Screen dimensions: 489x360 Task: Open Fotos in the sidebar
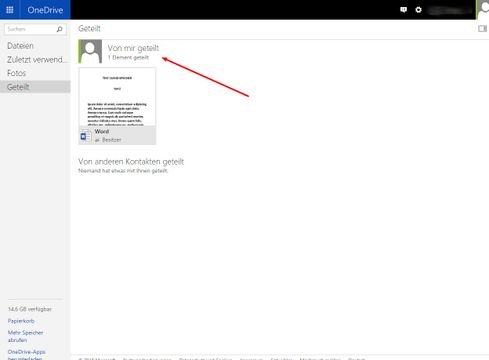[x=16, y=73]
